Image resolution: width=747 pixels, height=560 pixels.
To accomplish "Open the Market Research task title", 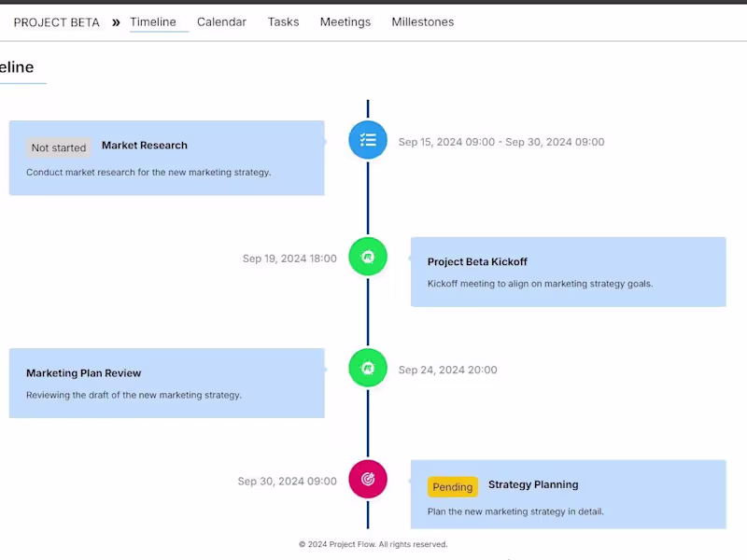I will (x=145, y=146).
